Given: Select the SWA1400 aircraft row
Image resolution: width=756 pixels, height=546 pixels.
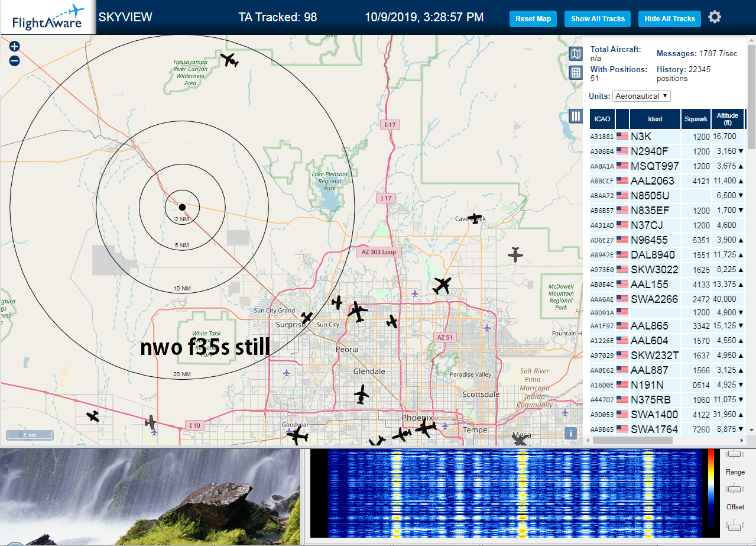Looking at the screenshot, I should (x=667, y=414).
